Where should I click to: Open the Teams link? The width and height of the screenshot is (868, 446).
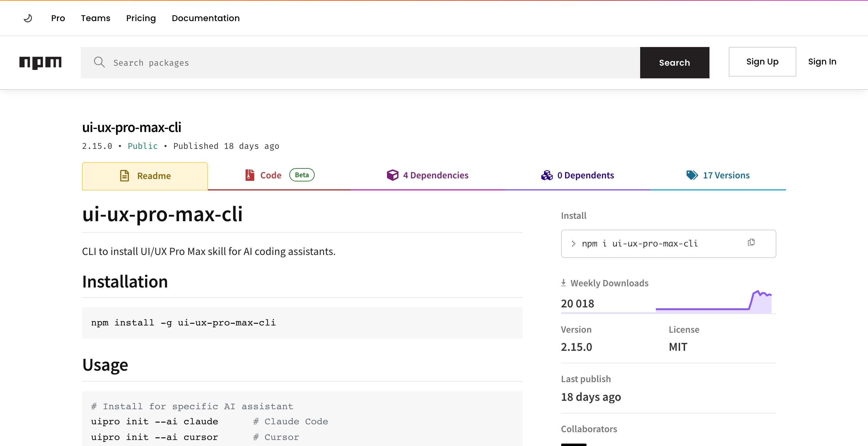(96, 18)
